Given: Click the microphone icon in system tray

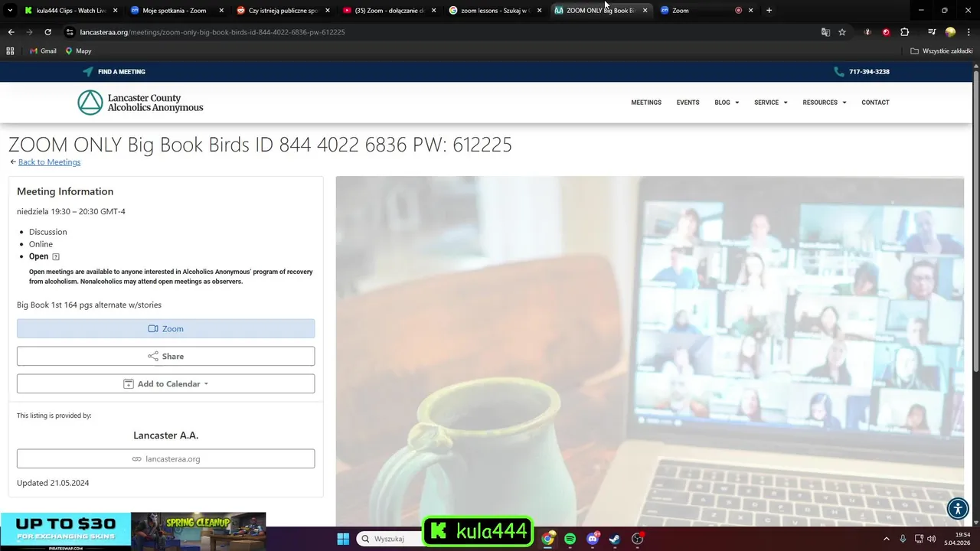Looking at the screenshot, I should click(x=903, y=539).
